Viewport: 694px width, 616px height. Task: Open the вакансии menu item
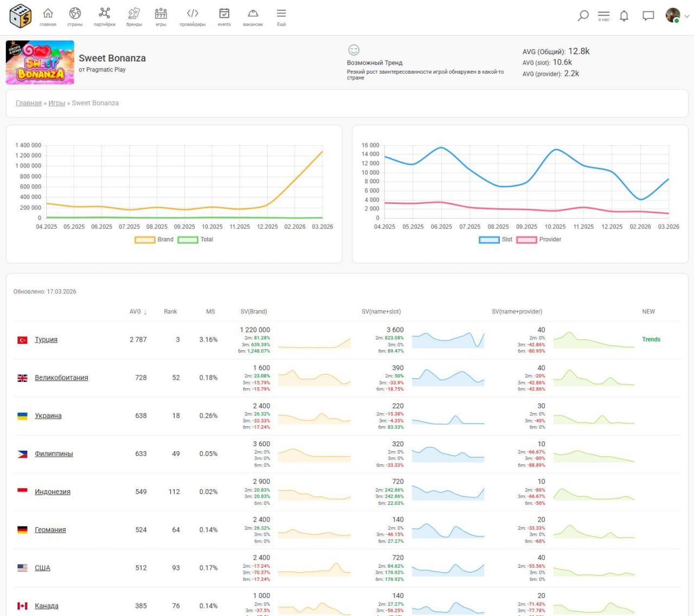(x=253, y=16)
